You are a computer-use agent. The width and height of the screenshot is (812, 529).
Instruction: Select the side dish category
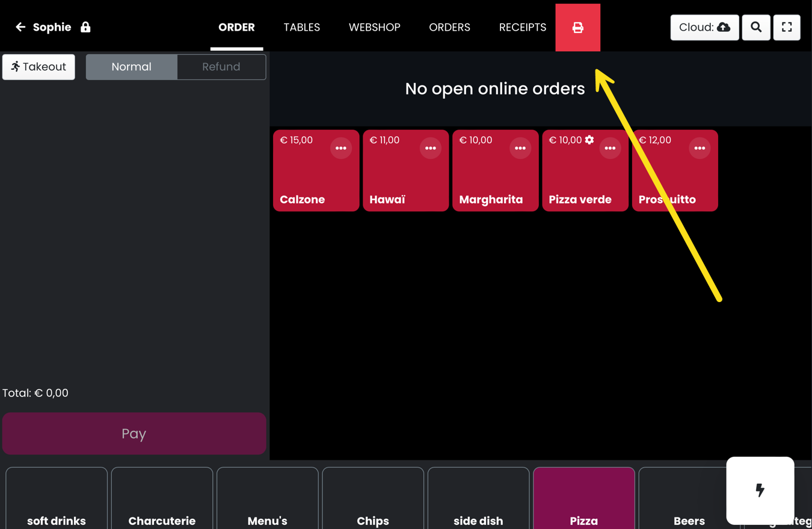(x=478, y=498)
